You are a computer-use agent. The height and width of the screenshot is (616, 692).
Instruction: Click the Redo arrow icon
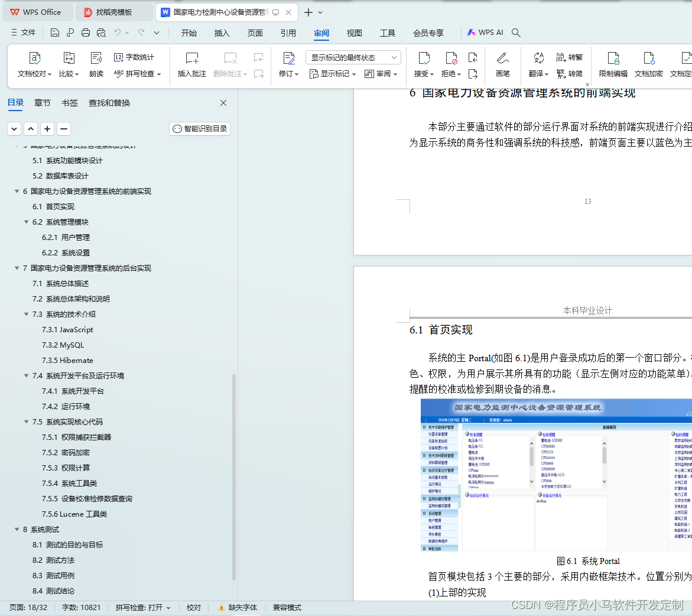(x=141, y=33)
